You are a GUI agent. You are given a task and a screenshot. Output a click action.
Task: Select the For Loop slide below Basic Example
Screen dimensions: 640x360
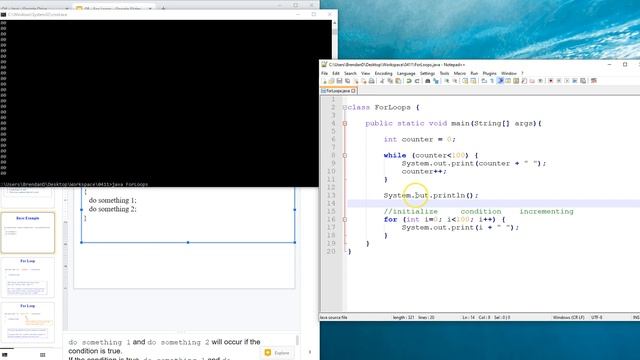28,278
